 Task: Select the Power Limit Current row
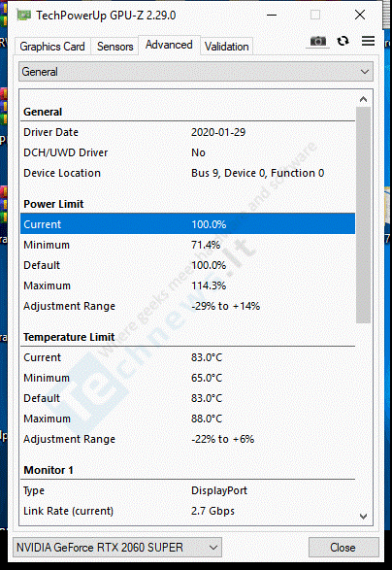(x=188, y=224)
